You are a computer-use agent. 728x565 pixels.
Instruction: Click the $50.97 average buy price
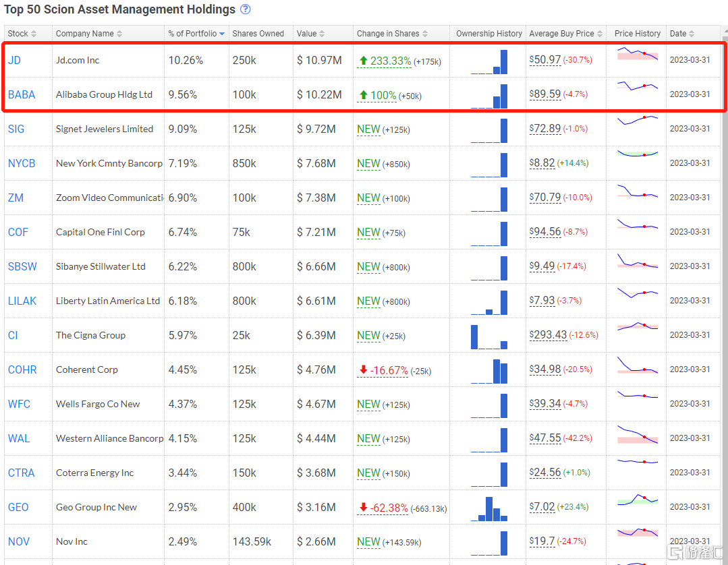click(546, 60)
